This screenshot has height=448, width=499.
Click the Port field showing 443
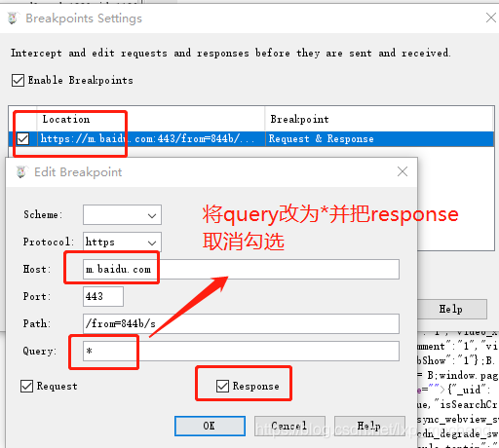(x=103, y=296)
